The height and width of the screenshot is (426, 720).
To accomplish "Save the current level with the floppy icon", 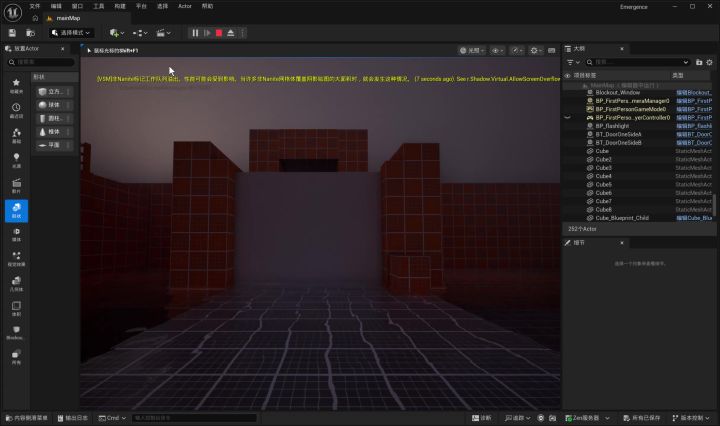I will 12,33.
